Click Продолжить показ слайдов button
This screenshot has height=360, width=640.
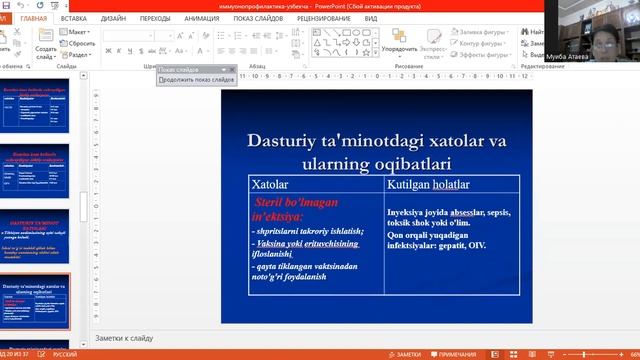pos(196,80)
